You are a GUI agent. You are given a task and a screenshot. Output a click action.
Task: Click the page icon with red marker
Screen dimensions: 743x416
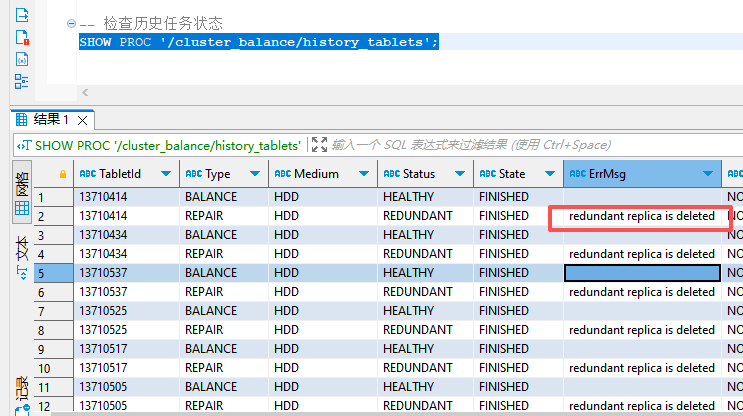coord(21,37)
